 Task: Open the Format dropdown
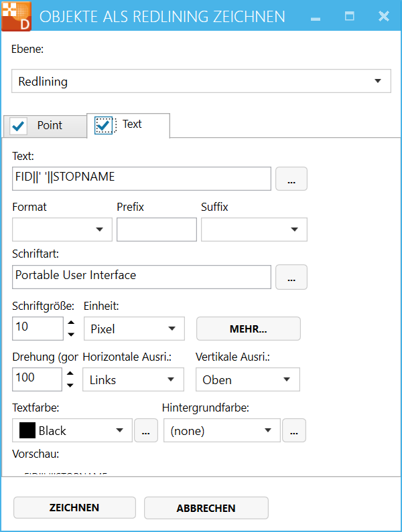pos(62,230)
